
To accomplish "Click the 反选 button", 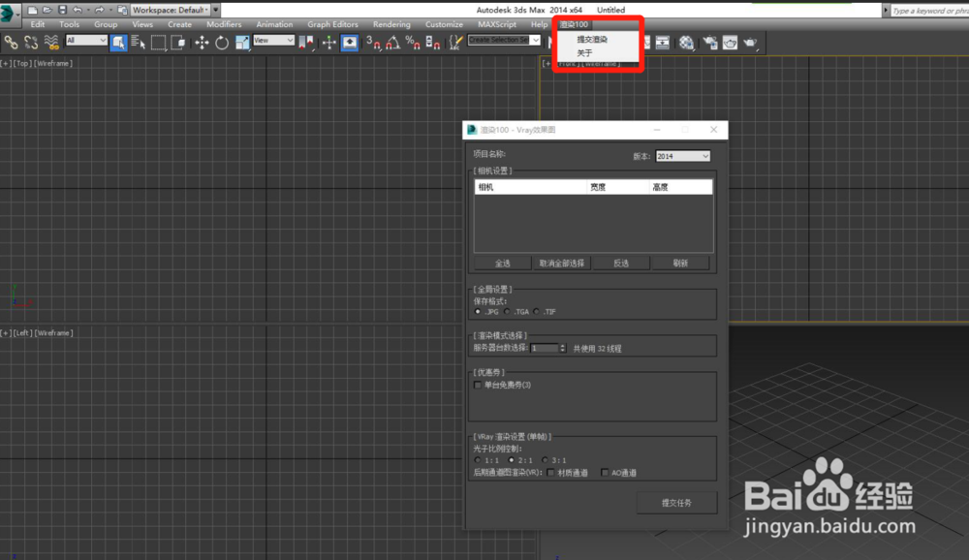I will click(620, 264).
